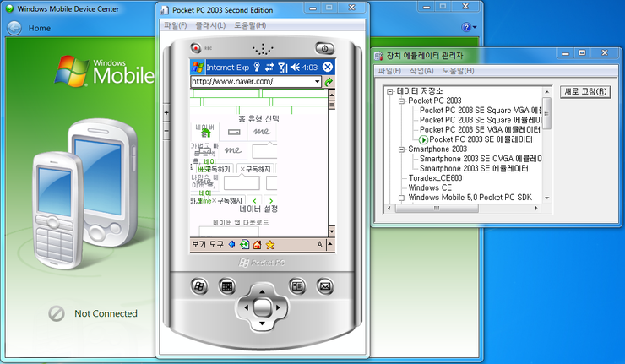
Task: Click the emulator power button
Action: pos(325,48)
